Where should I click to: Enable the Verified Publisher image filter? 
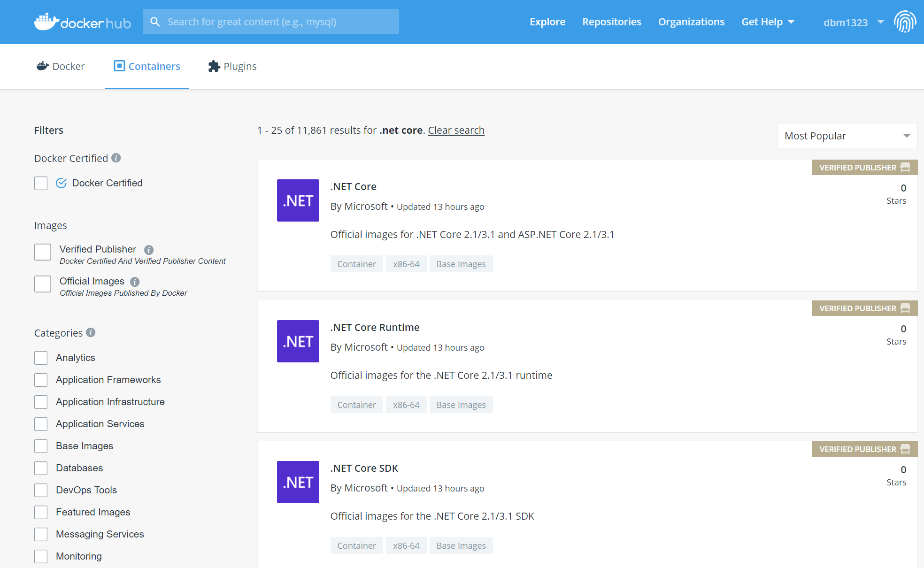point(42,251)
